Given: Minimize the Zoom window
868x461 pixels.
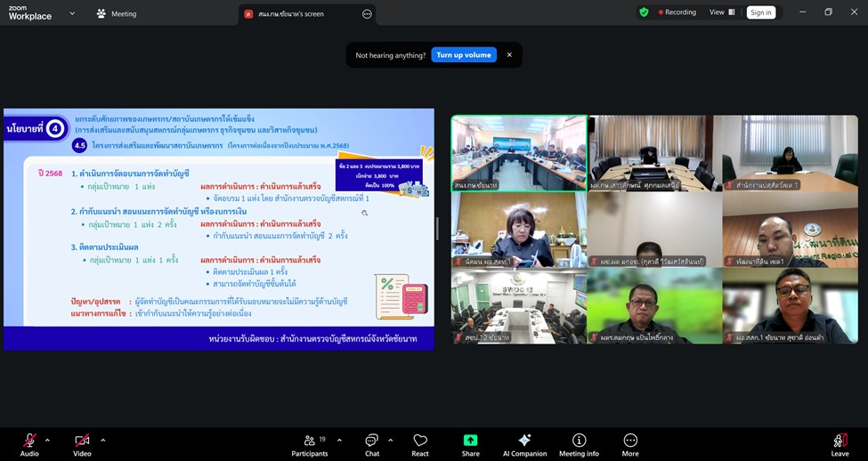Looking at the screenshot, I should (x=803, y=12).
